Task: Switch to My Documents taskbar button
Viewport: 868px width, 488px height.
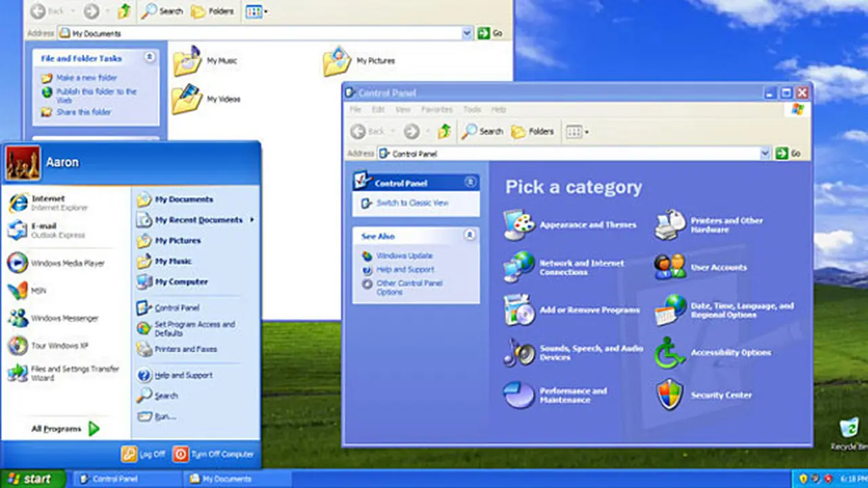Action: 236,479
